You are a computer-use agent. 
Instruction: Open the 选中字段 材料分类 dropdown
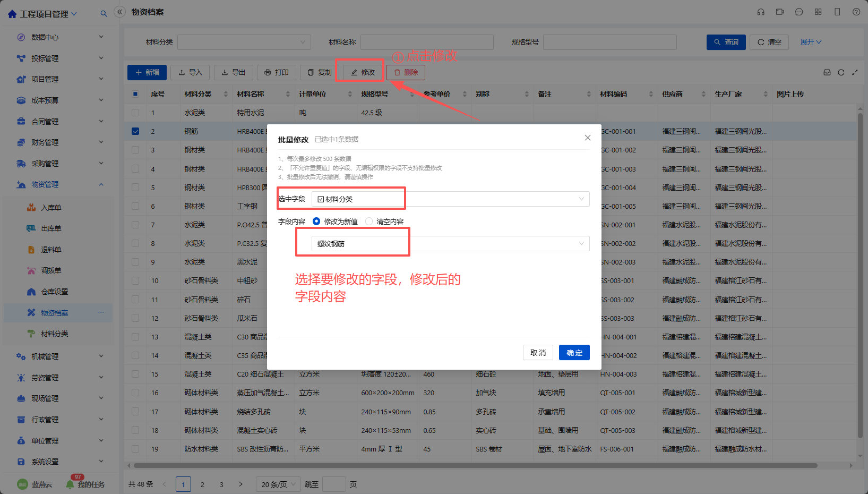450,199
